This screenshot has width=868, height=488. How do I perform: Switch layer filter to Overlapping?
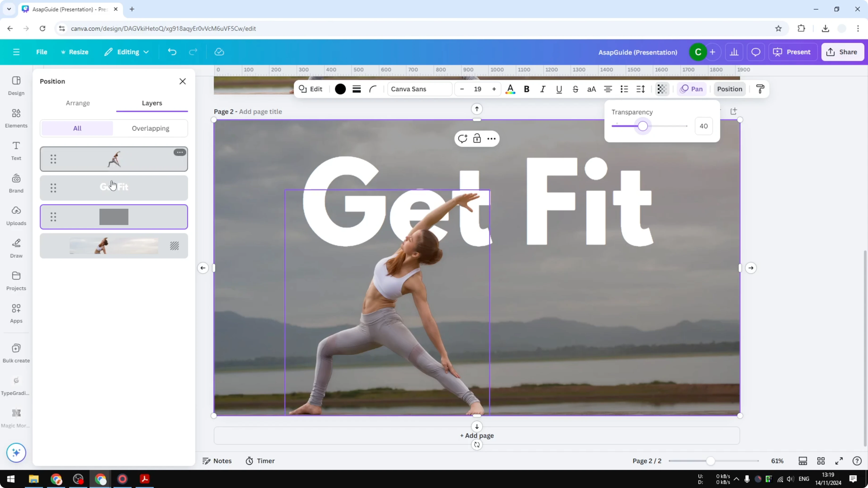151,128
